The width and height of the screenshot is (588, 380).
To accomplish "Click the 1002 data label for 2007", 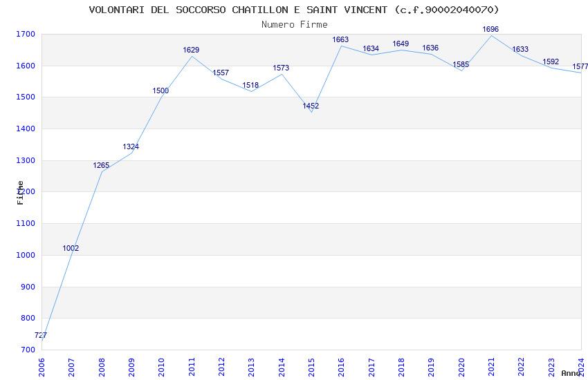I will point(71,248).
